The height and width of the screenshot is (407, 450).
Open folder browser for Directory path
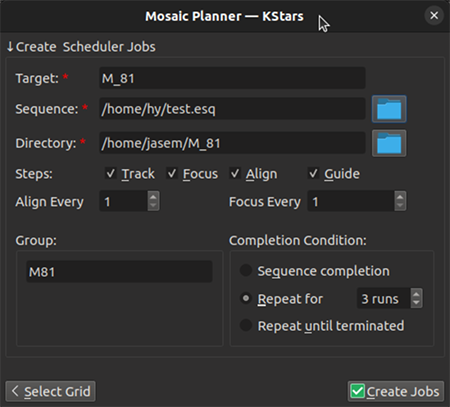pyautogui.click(x=389, y=143)
